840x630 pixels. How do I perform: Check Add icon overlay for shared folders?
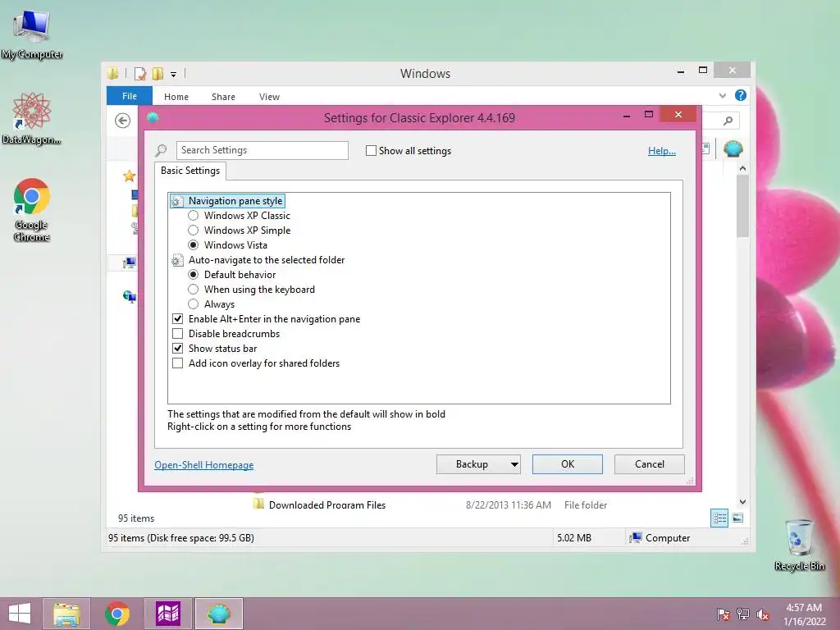coord(177,363)
